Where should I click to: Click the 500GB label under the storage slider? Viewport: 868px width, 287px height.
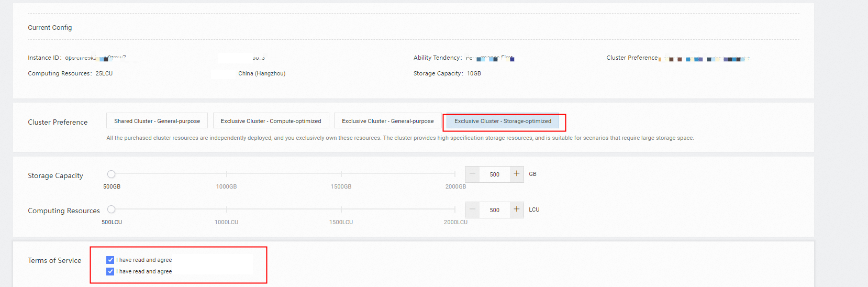(x=112, y=186)
